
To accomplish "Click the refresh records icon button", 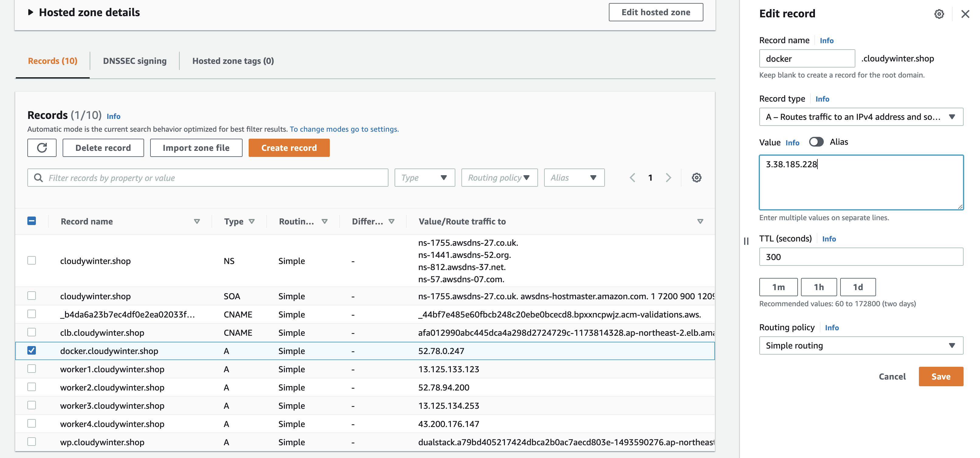I will [42, 148].
